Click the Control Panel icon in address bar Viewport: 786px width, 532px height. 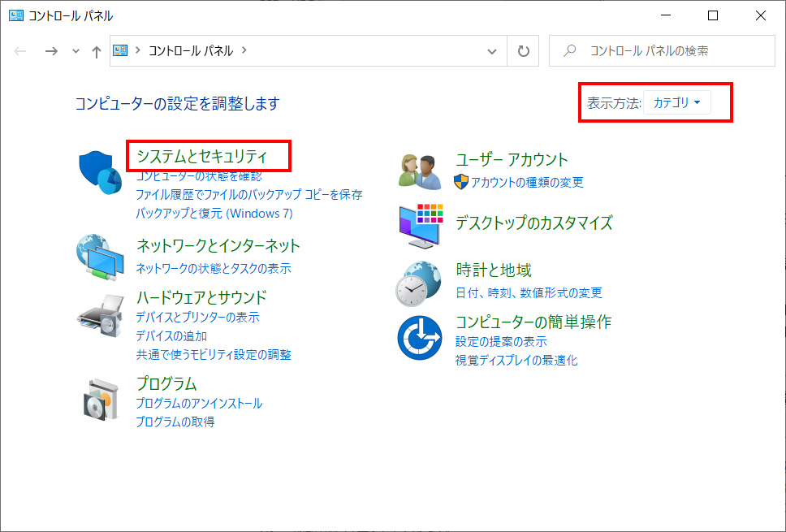120,50
